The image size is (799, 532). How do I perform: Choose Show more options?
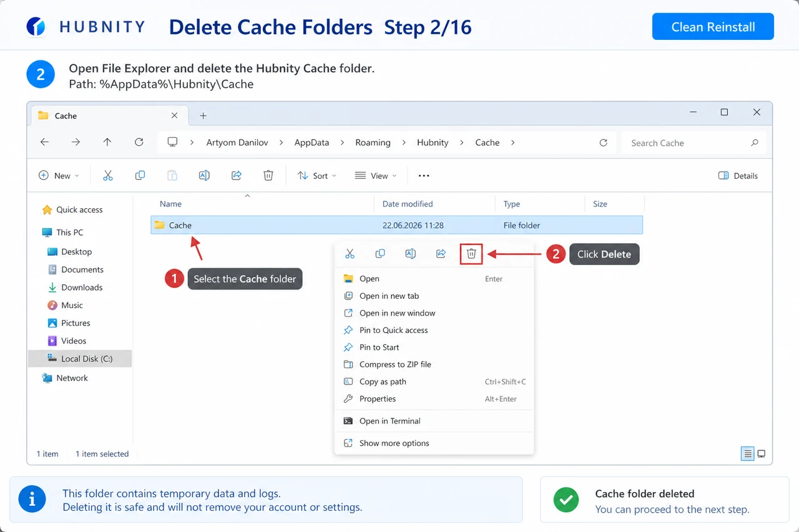[434, 443]
